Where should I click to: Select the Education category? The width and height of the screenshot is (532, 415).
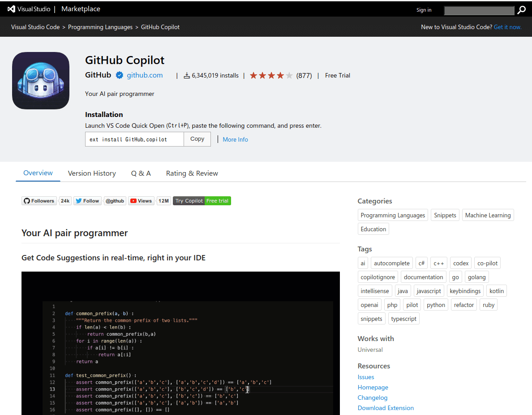373,229
